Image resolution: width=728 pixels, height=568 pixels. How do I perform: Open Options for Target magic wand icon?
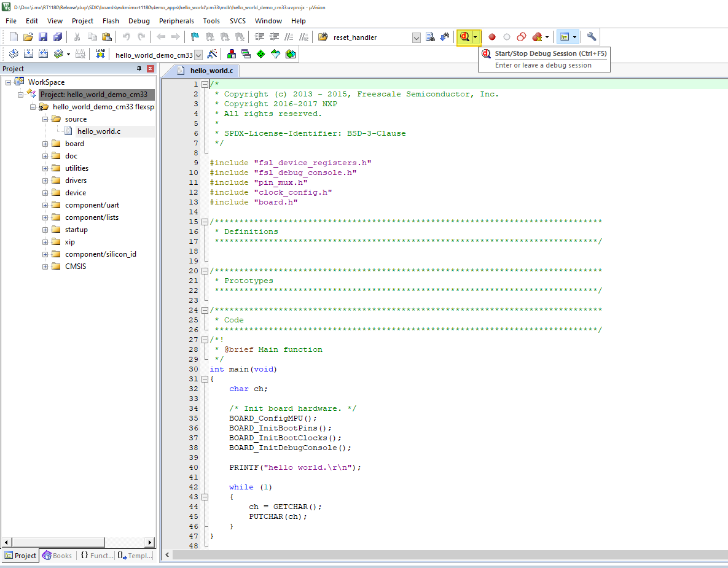tap(212, 54)
